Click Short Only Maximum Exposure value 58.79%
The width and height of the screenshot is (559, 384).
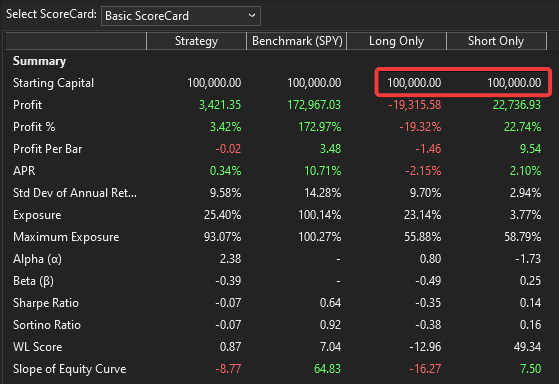pyautogui.click(x=523, y=237)
